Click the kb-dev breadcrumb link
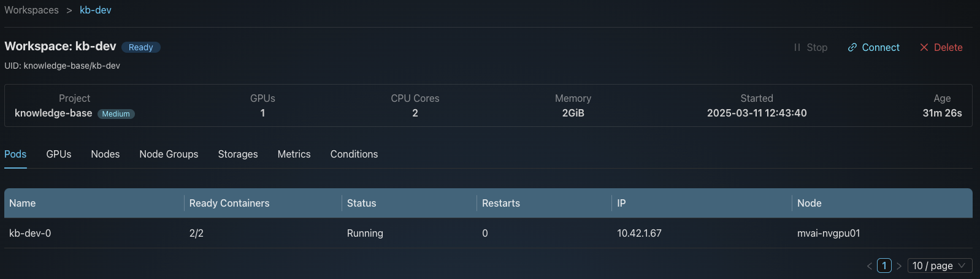Viewport: 980px width, 279px height. [96, 10]
